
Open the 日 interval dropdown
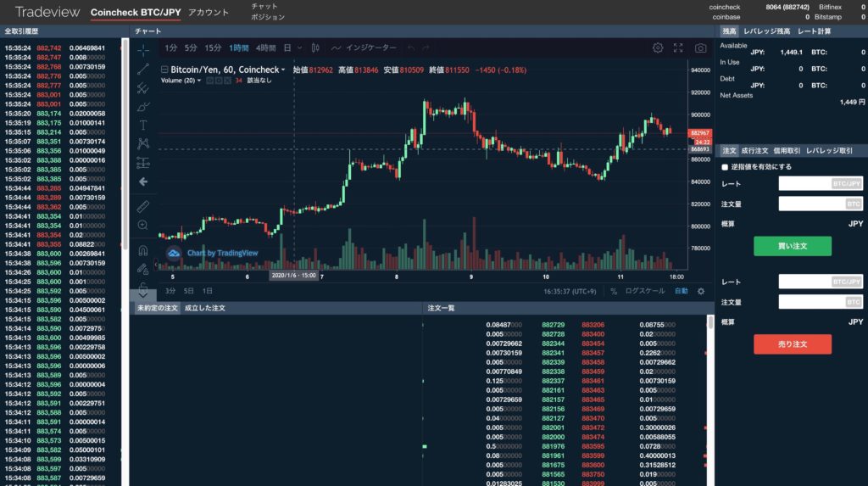tap(292, 48)
